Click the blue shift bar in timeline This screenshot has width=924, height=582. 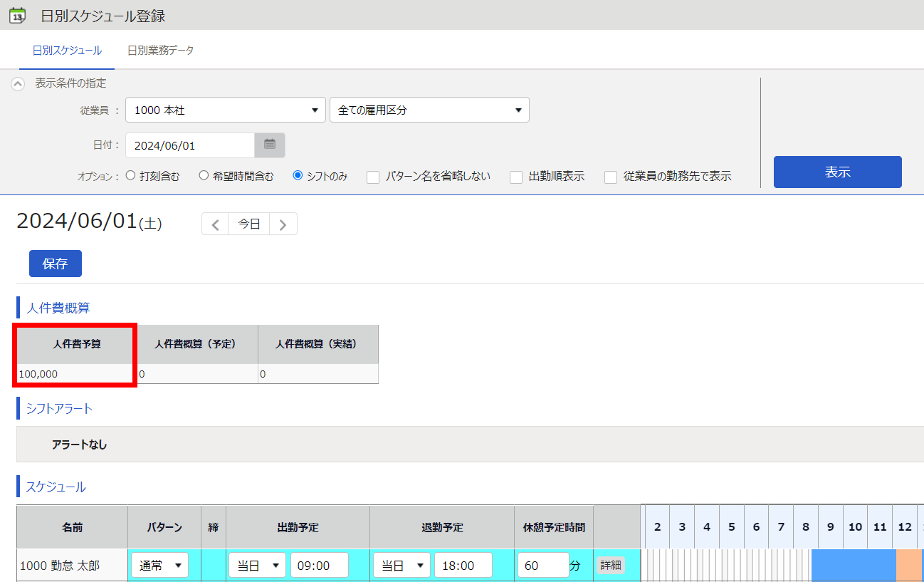click(854, 566)
